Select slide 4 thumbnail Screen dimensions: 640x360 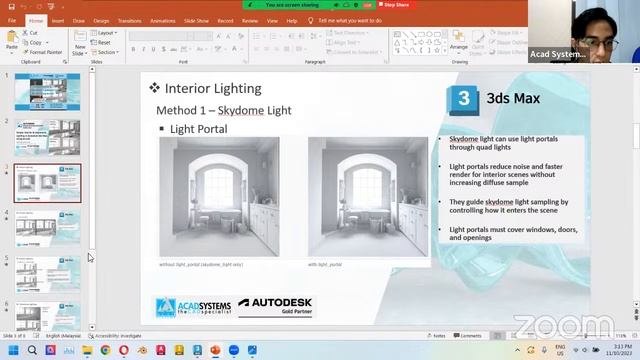point(48,229)
